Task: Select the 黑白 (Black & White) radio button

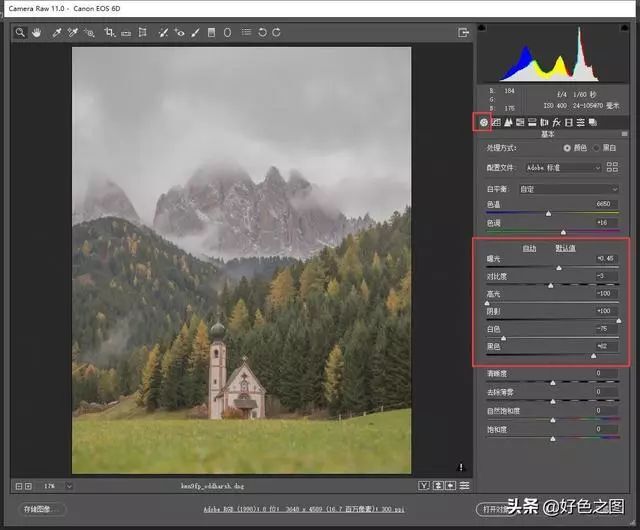Action: (x=598, y=148)
